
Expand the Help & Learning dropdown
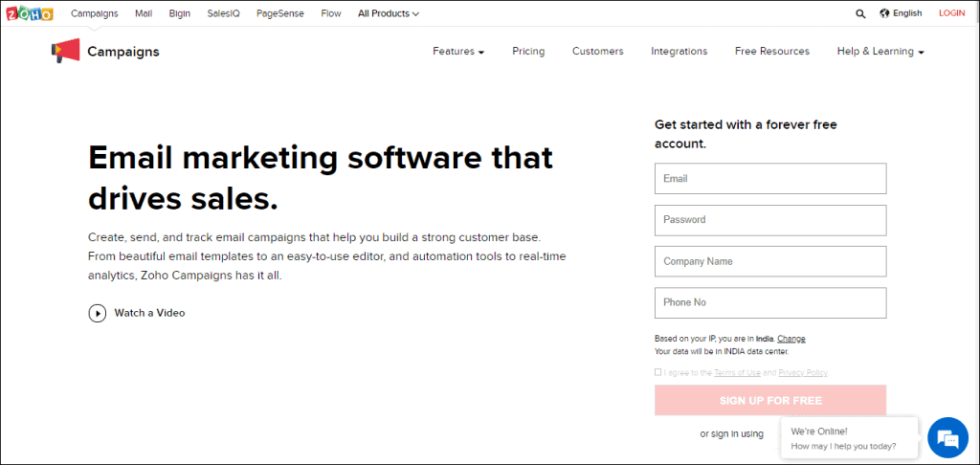[x=880, y=52]
